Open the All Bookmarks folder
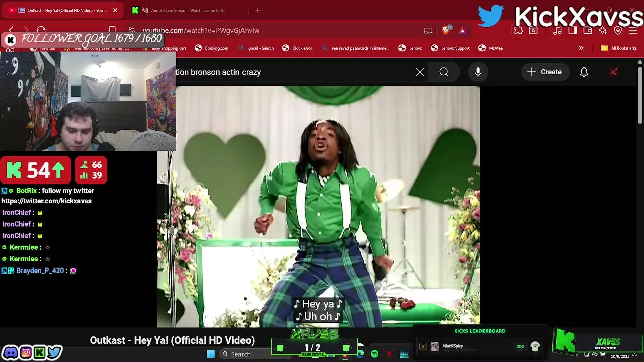This screenshot has height=362, width=644. point(619,48)
